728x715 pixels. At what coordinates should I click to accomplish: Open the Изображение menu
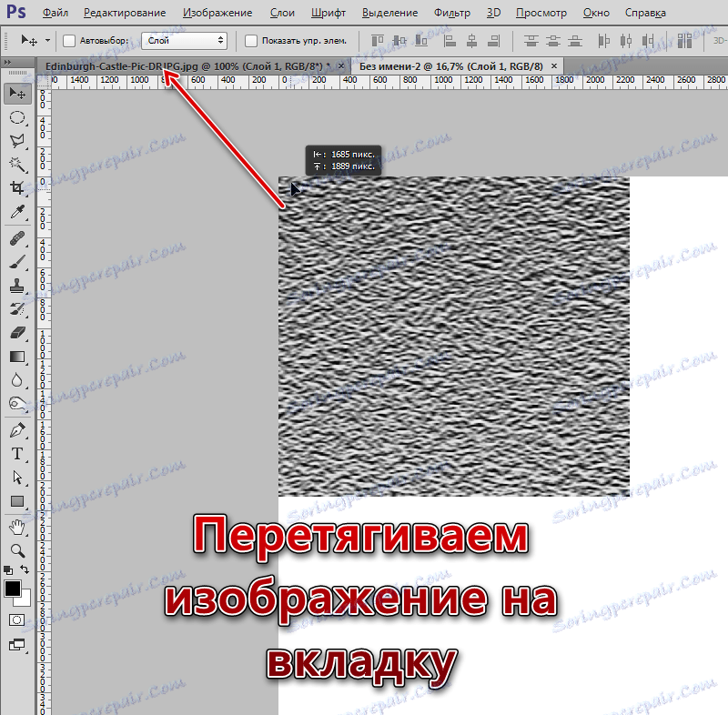pyautogui.click(x=217, y=13)
